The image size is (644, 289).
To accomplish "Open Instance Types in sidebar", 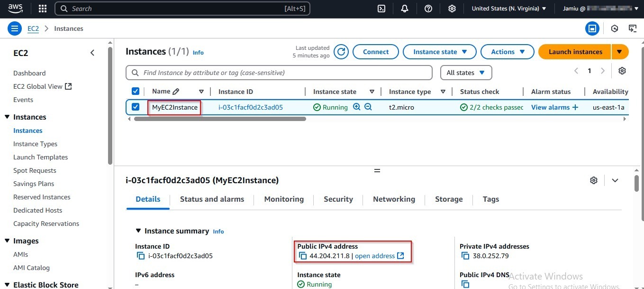I will [x=35, y=144].
